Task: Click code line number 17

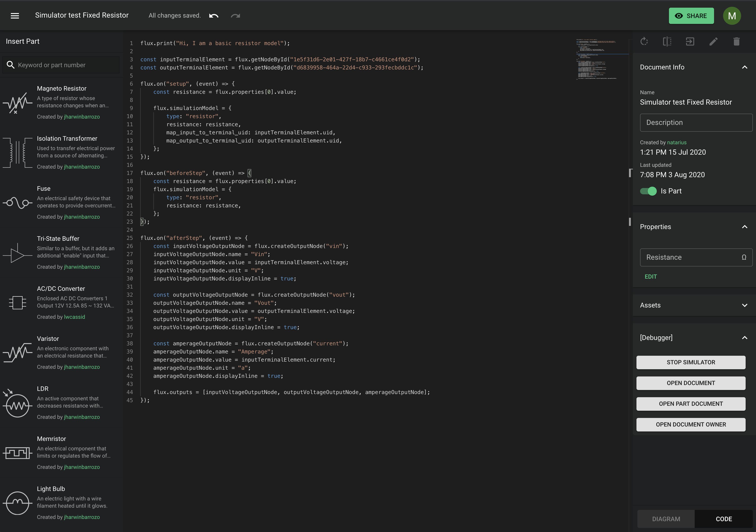Action: coord(130,173)
